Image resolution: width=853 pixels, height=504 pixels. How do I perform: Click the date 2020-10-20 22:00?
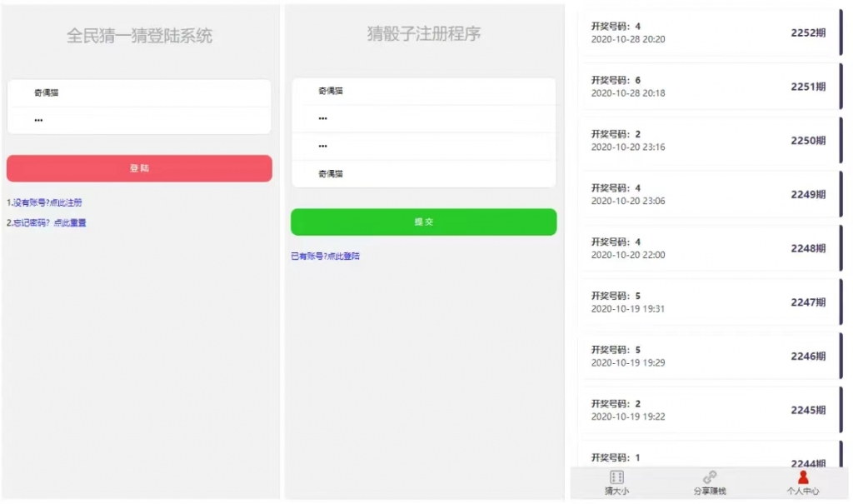[628, 255]
